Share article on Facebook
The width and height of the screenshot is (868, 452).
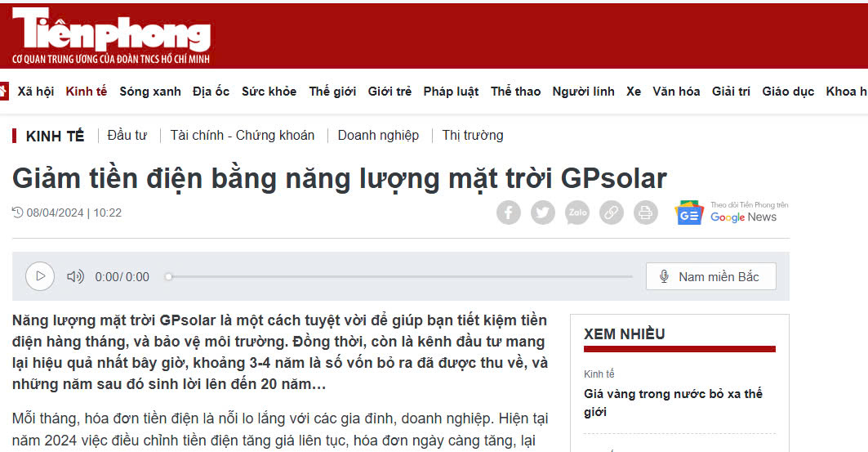coord(508,213)
